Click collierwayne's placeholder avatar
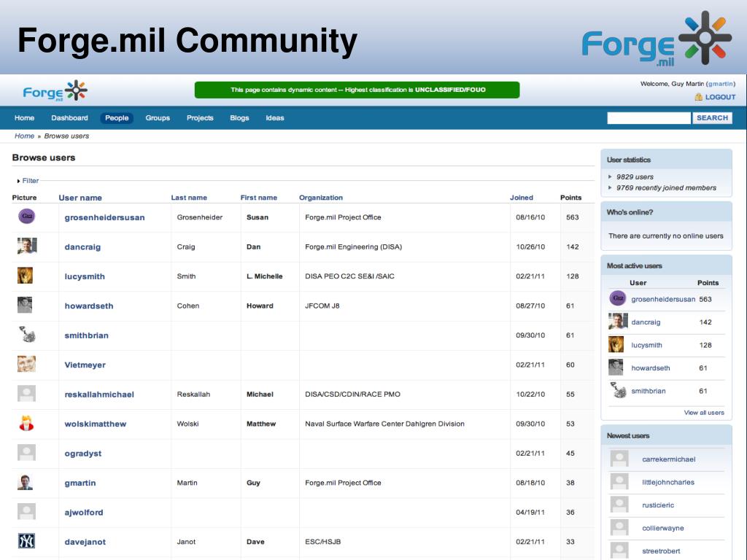This screenshot has height=560, width=747. [x=619, y=527]
